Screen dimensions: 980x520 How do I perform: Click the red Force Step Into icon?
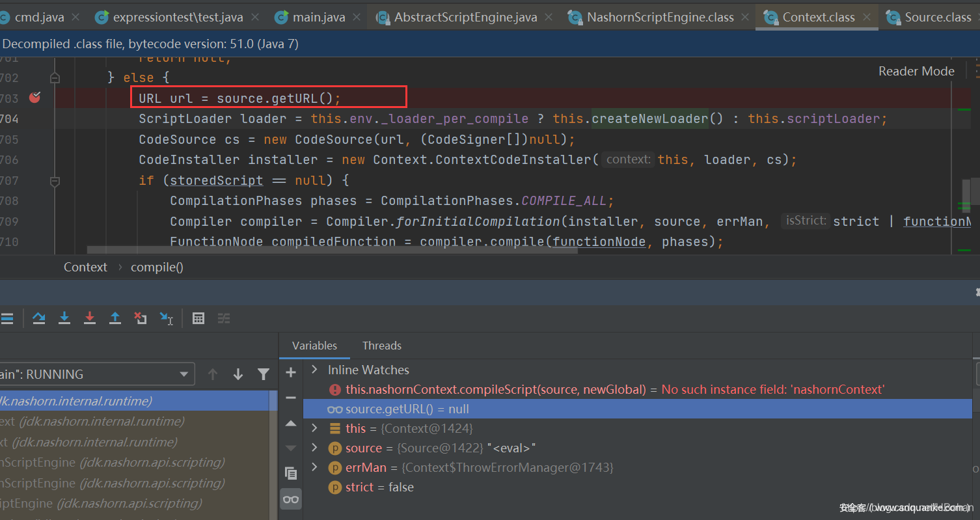[90, 318]
